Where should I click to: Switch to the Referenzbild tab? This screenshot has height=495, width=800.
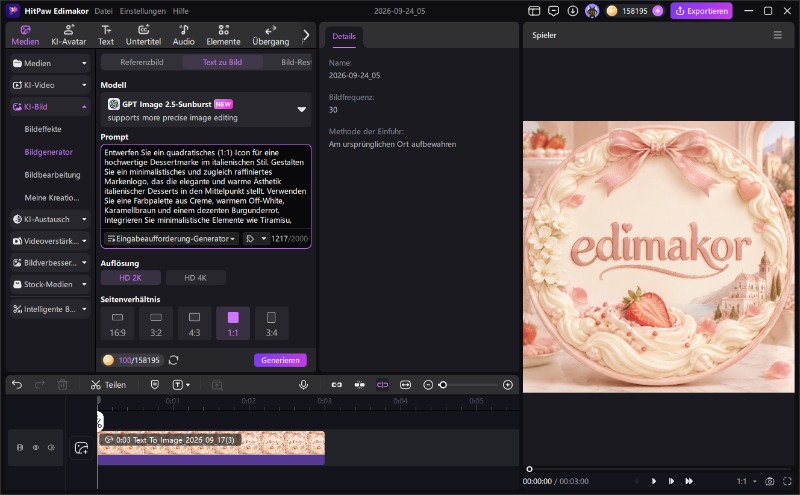pyautogui.click(x=142, y=62)
